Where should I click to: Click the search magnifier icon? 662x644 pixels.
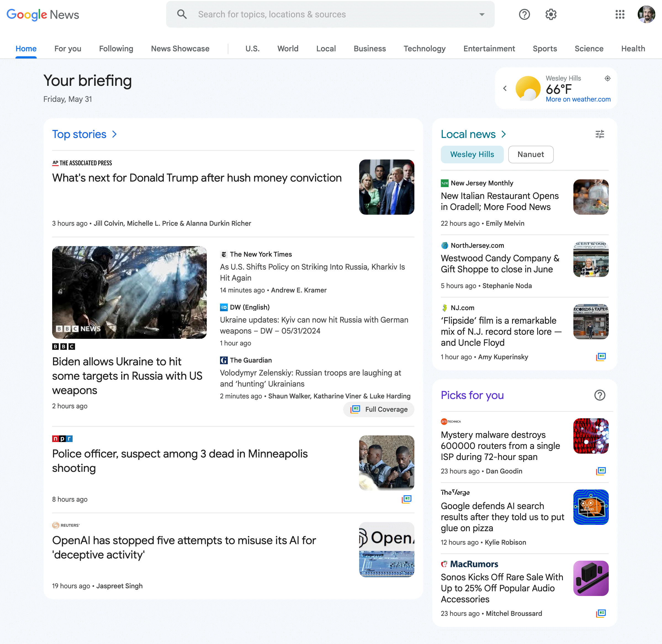[182, 14]
